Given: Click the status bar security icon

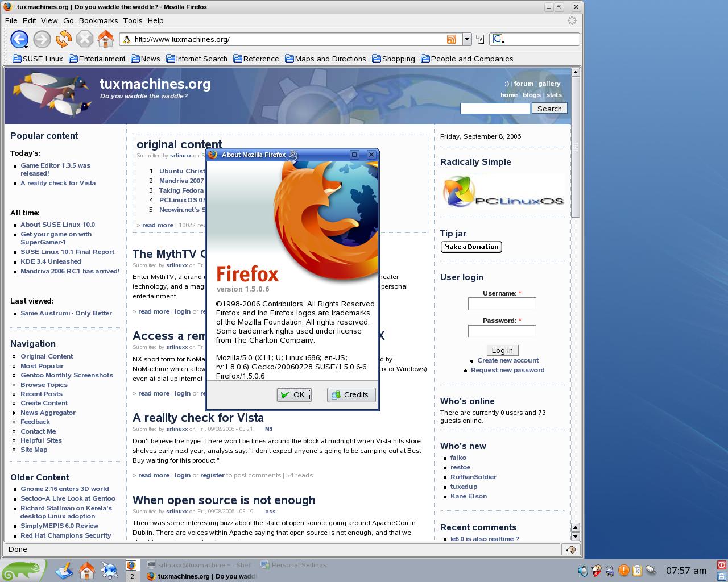Looking at the screenshot, I should coord(571,549).
